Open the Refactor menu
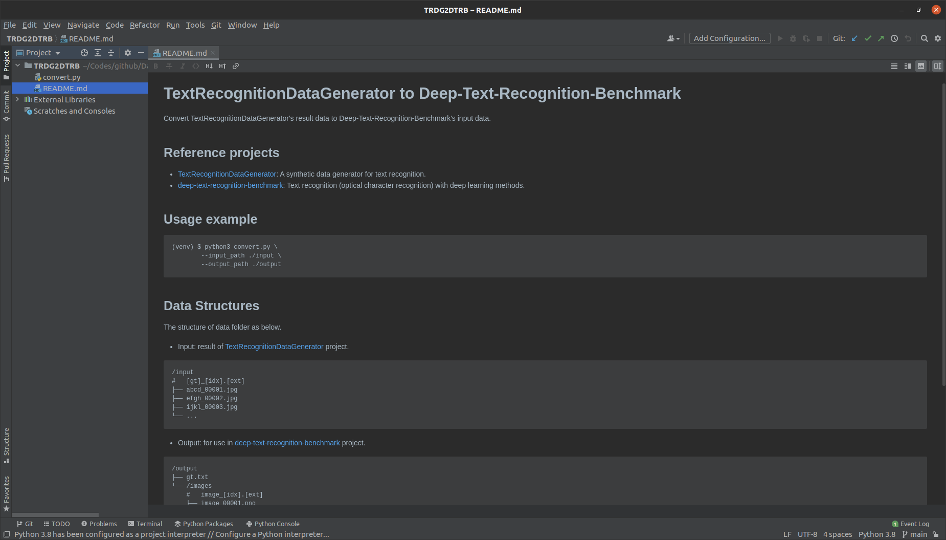Image resolution: width=946 pixels, height=540 pixels. tap(145, 25)
